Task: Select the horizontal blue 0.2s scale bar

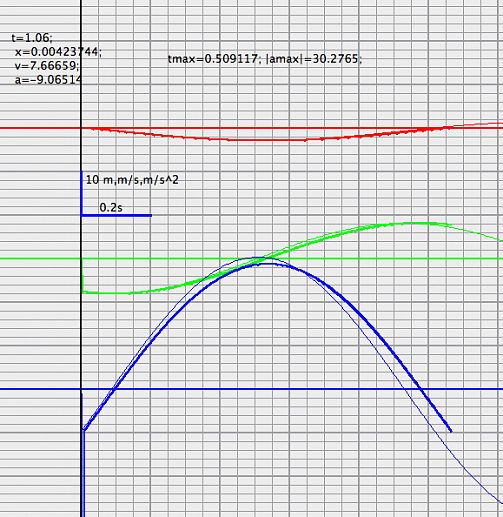Action: (116, 215)
